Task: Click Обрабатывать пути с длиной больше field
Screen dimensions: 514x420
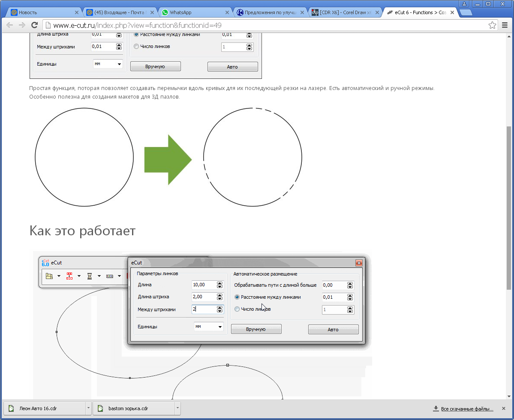Action: (x=334, y=285)
